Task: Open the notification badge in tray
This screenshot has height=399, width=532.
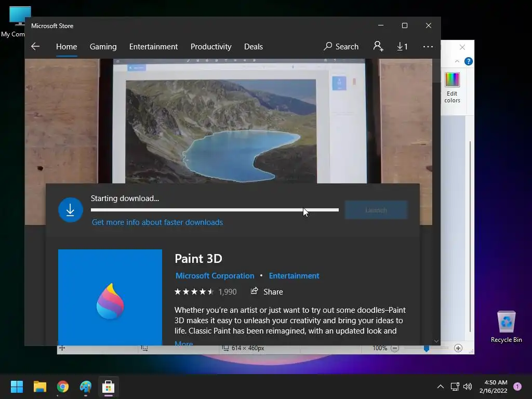Action: coord(517,387)
